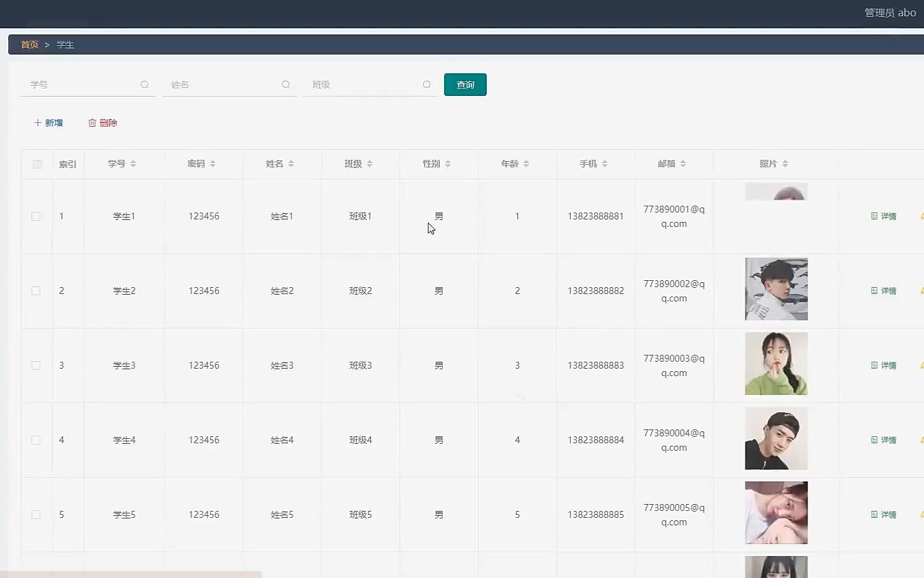Click the search icon in 班级 field

click(x=427, y=85)
